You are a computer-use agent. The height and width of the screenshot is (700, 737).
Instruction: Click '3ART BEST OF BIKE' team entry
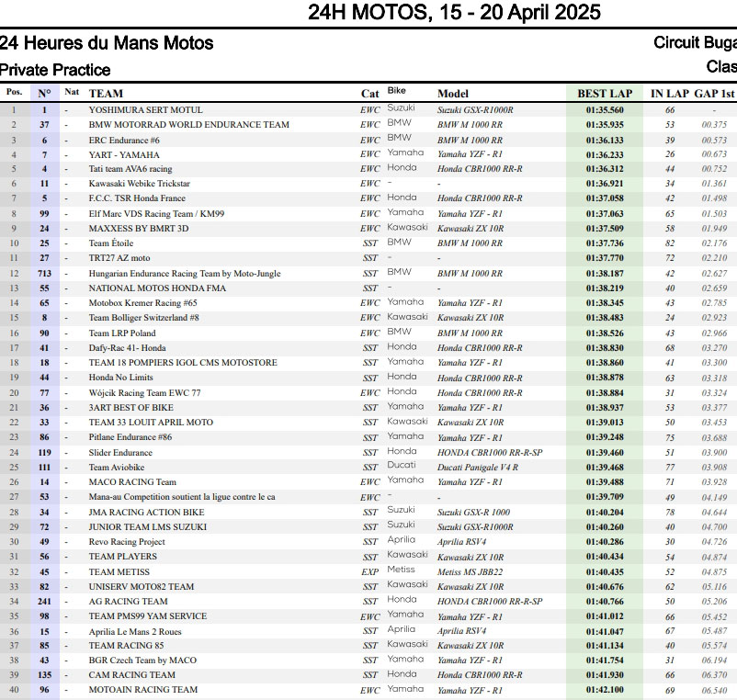click(131, 407)
